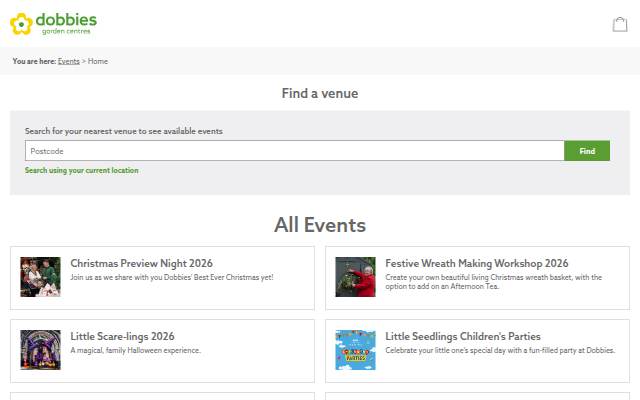Open the shopping bag icon
This screenshot has height=400, width=640.
coord(620,24)
